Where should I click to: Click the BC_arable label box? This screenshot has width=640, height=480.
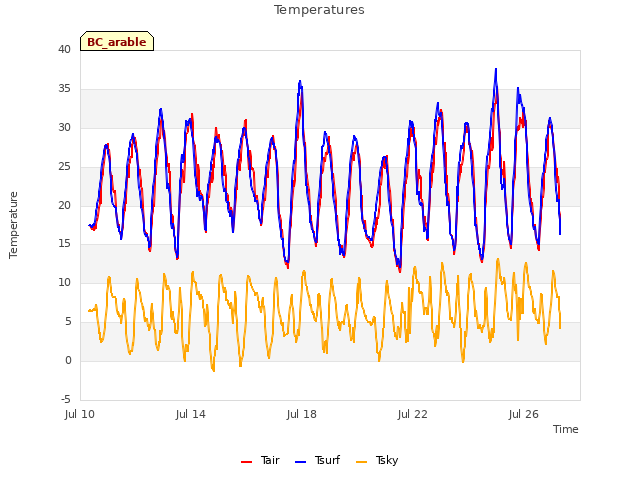tap(117, 41)
